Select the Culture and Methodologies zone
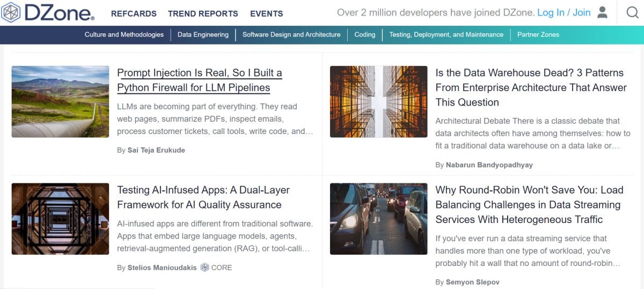Image resolution: width=644 pixels, height=289 pixels. coord(124,34)
